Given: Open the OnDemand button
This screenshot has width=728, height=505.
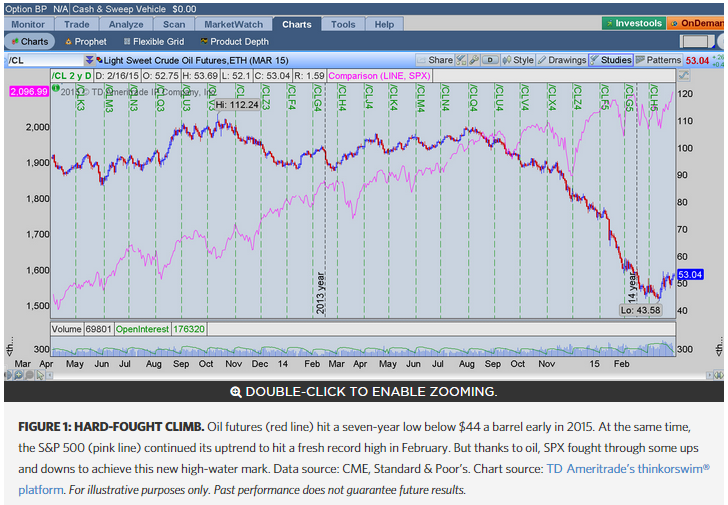Looking at the screenshot, I should 696,23.
